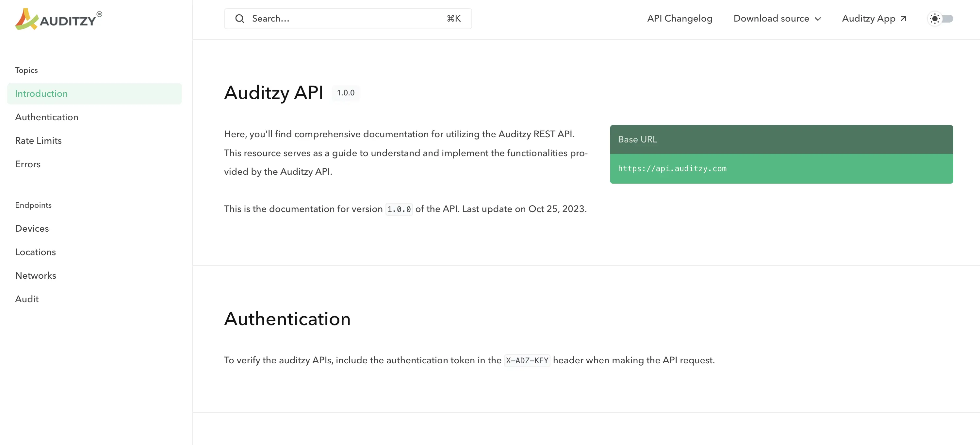Screen dimensions: 980x445
Task: Click the Endpoints sidebar label
Action: click(x=33, y=206)
